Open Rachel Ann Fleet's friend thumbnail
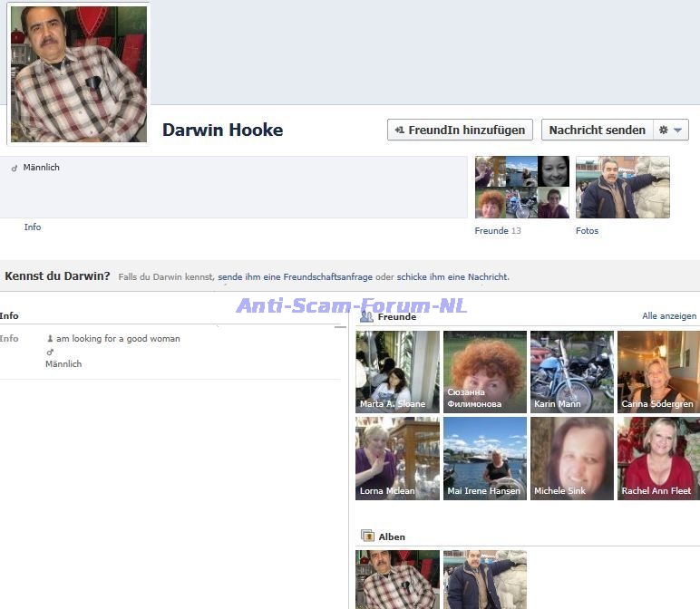The width and height of the screenshot is (700, 609). [658, 458]
